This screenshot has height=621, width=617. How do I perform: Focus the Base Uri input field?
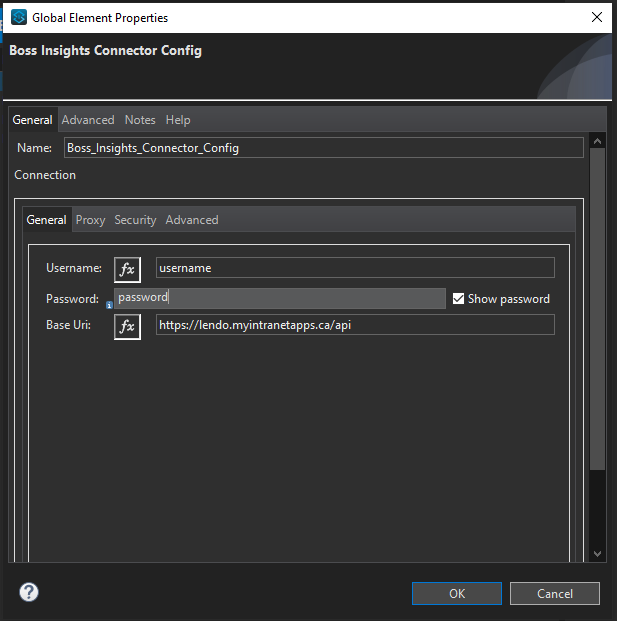(x=354, y=325)
